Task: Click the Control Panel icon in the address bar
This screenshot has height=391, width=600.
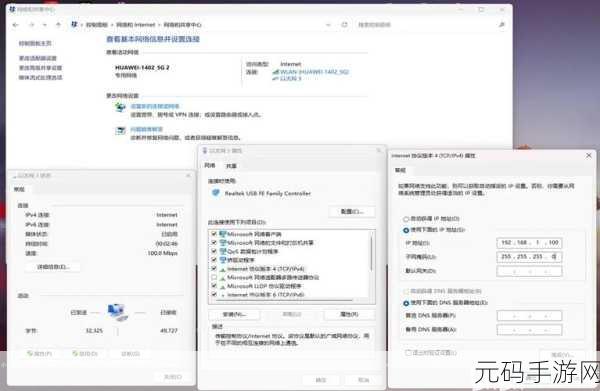Action: 74,24
